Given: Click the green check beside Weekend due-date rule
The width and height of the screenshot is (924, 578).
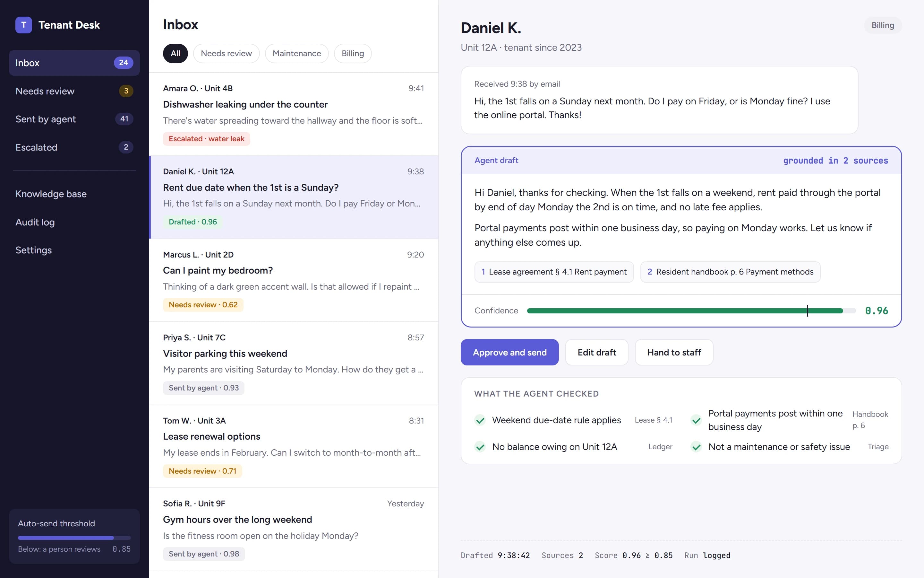Looking at the screenshot, I should [480, 420].
